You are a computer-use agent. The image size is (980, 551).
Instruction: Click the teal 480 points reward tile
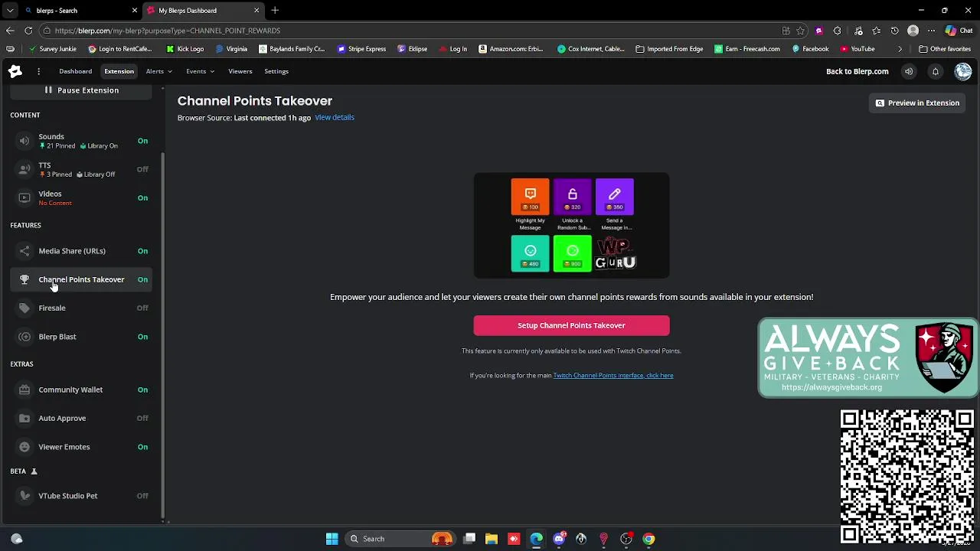[530, 254]
